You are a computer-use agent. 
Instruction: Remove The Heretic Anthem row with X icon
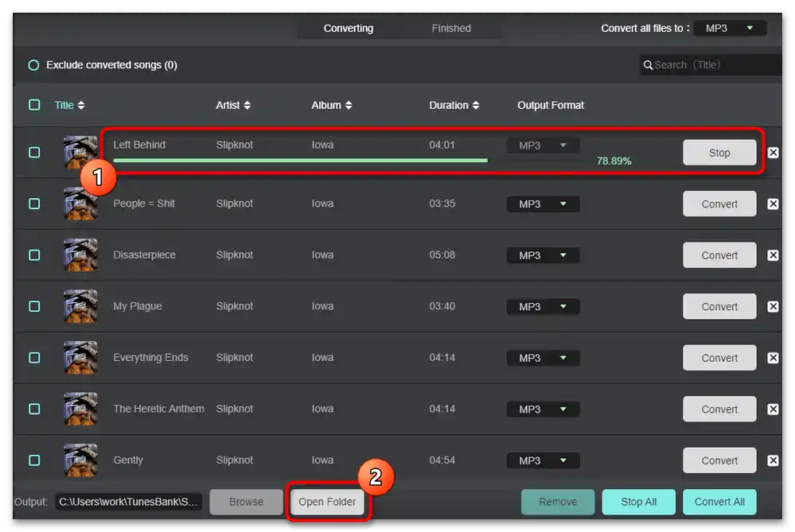point(773,409)
